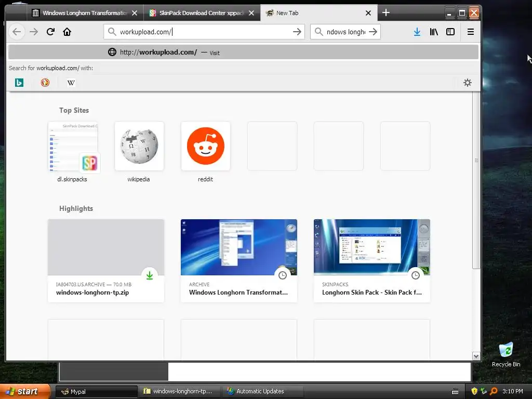Click the on-screen keyboard tray icon
This screenshot has width=532, height=399.
coord(455,392)
